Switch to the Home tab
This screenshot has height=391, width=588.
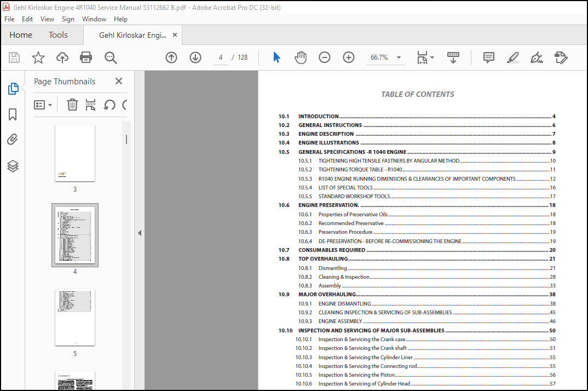(x=21, y=35)
